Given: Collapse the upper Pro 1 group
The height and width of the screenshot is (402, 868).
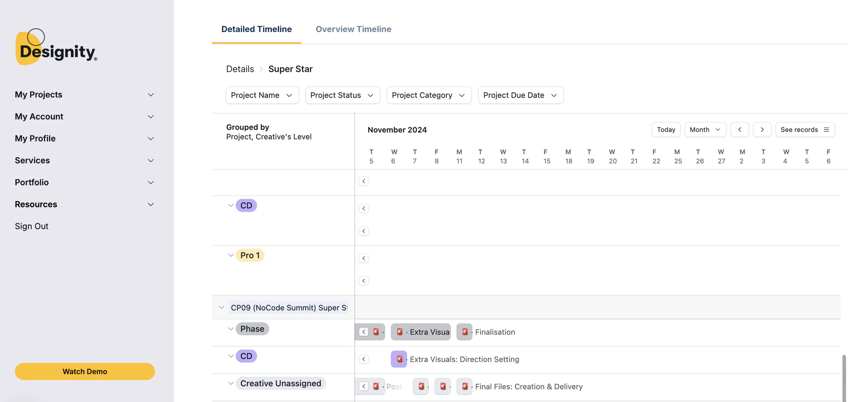Looking at the screenshot, I should coord(231,255).
